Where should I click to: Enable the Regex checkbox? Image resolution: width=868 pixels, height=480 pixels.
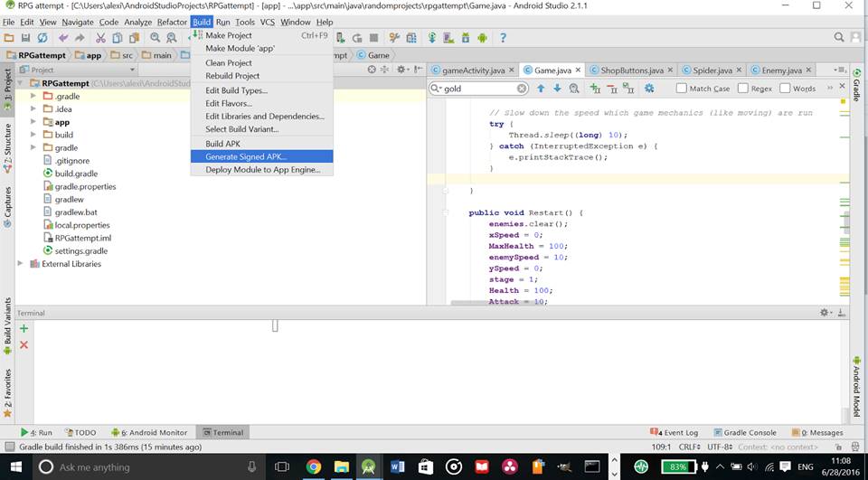[x=743, y=88]
